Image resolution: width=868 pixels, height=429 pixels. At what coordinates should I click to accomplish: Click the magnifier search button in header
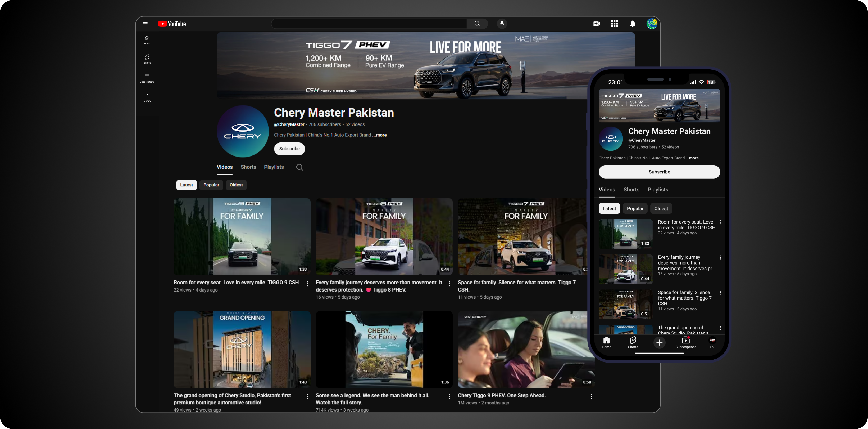coord(477,24)
